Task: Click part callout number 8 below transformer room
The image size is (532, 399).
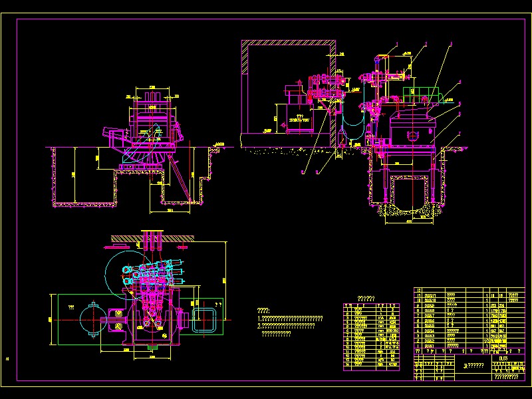Action: [303, 172]
